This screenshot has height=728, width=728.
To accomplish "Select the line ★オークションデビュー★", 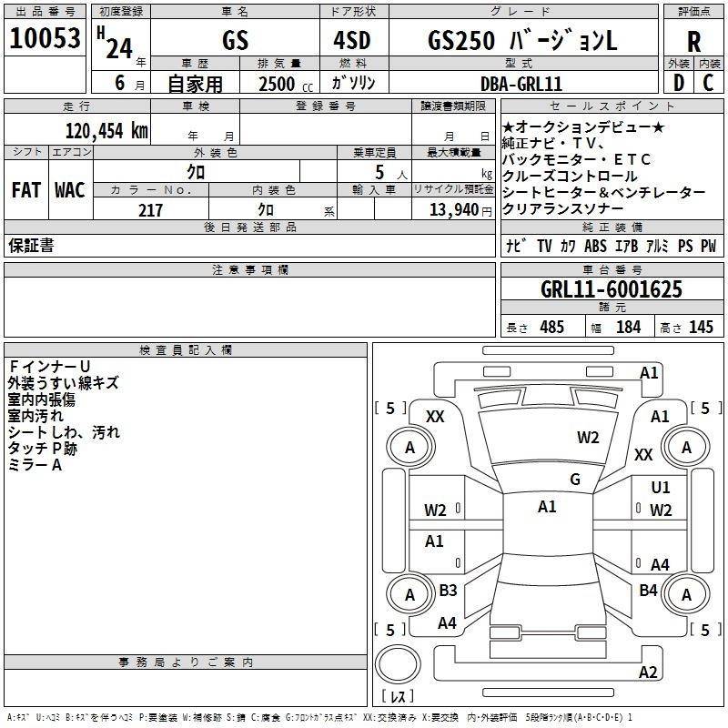I will (x=583, y=126).
